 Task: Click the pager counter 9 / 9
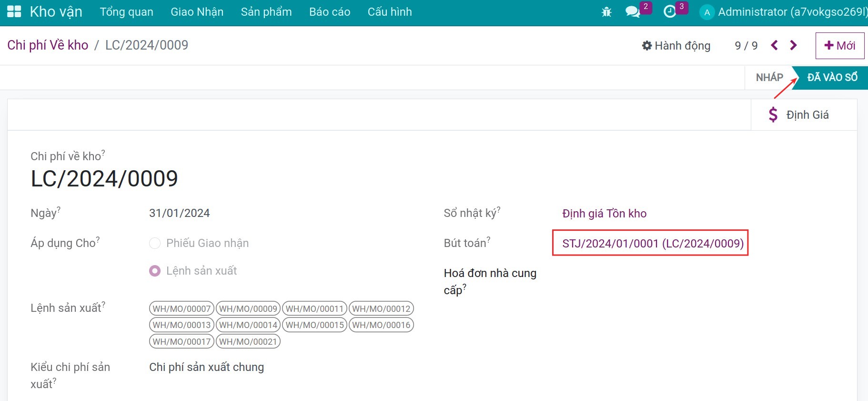[x=746, y=46]
